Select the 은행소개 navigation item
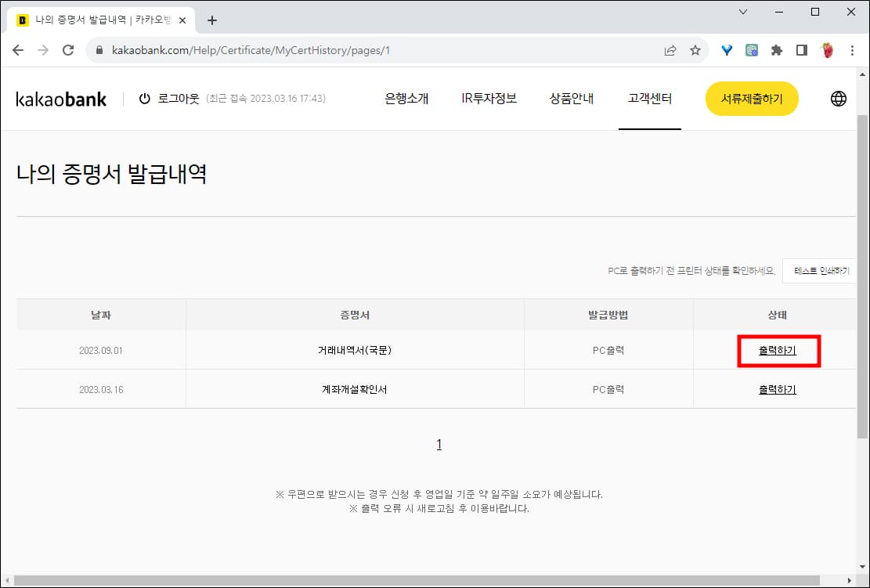The image size is (870, 588). [x=406, y=99]
